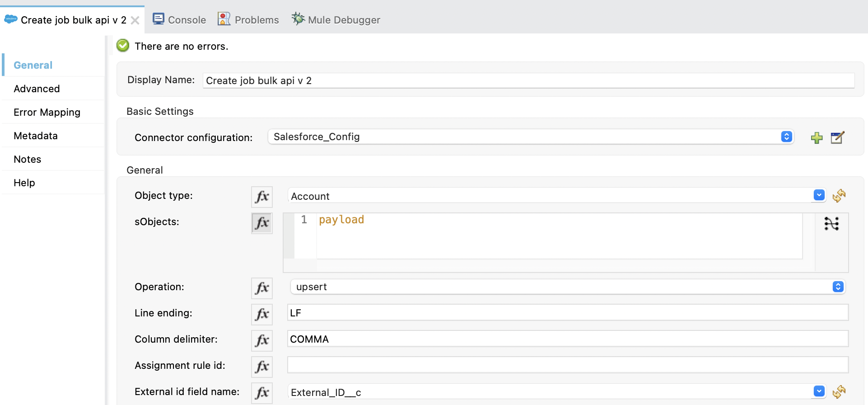The image size is (868, 405).
Task: Edit the Salesforce_Config connector configuration
Action: click(x=837, y=137)
